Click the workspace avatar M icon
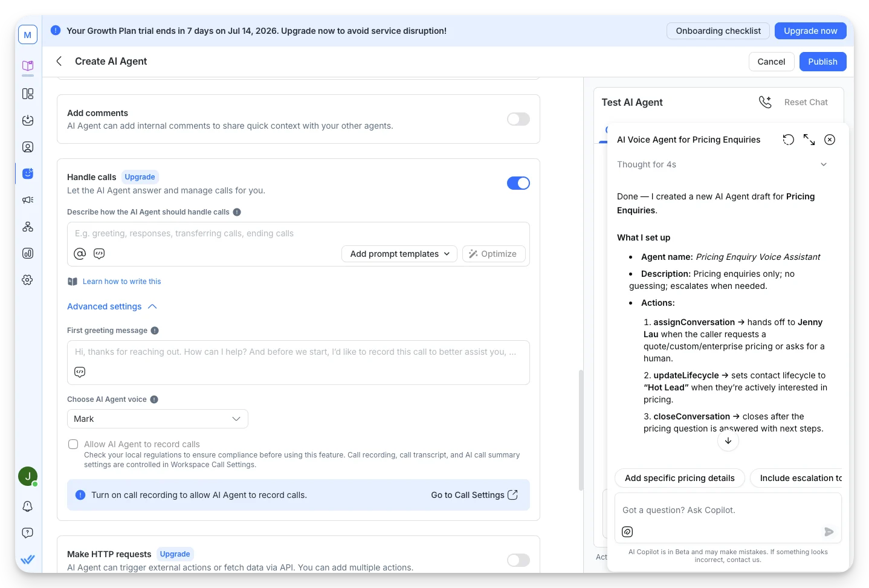The height and width of the screenshot is (588, 869). click(x=28, y=35)
